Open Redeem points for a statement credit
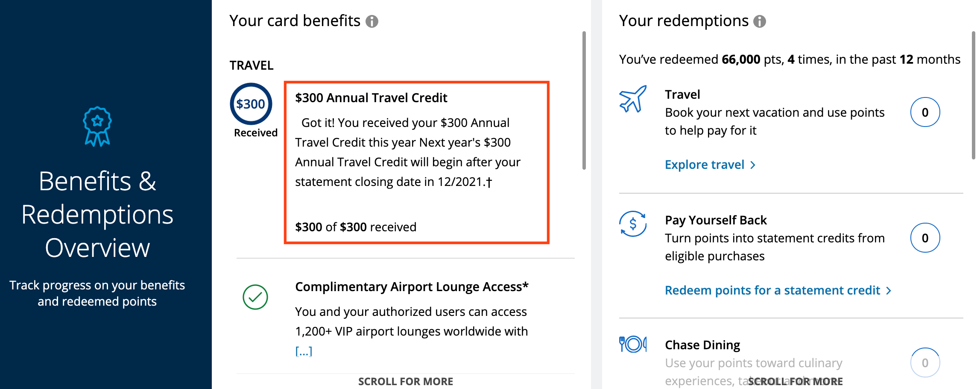Image resolution: width=980 pixels, height=389 pixels. click(x=772, y=291)
